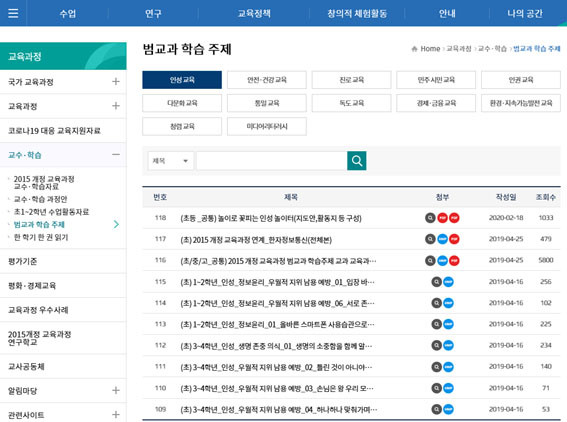Select the 안전·건강 교육 category tab

(x=267, y=80)
